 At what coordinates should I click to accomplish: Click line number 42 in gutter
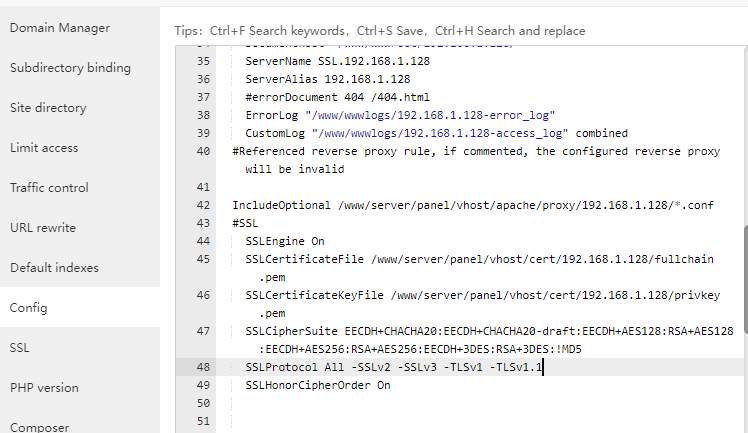click(x=203, y=205)
